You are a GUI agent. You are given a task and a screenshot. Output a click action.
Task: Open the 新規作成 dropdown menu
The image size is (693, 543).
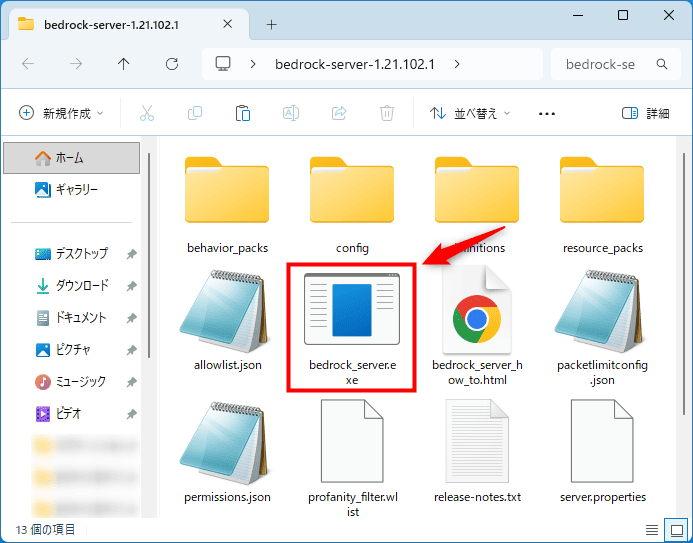tap(61, 113)
